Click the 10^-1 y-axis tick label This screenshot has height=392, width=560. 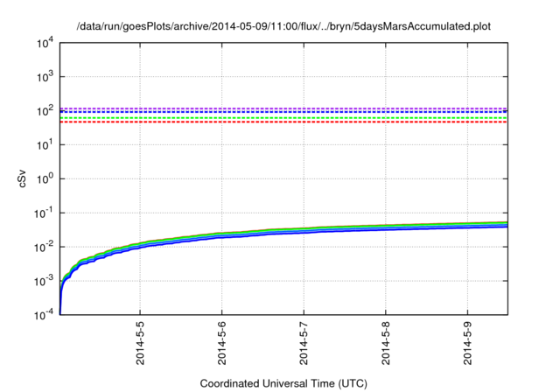(x=43, y=213)
